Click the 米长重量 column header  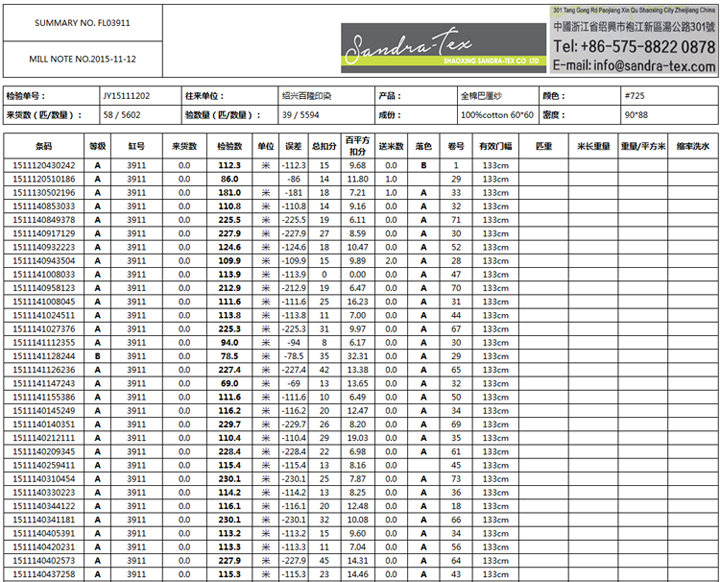coord(593,146)
